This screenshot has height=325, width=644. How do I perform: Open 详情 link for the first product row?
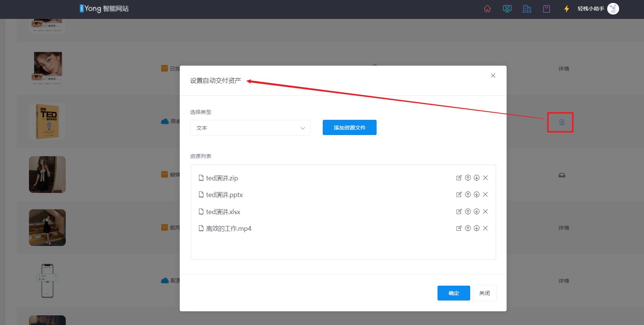563,69
